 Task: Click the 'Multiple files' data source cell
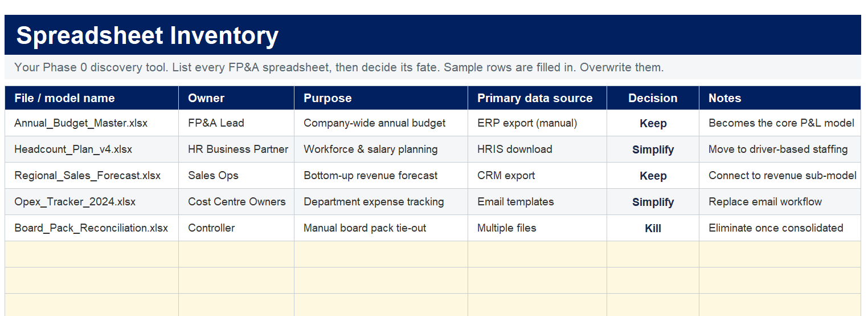pyautogui.click(x=537, y=228)
